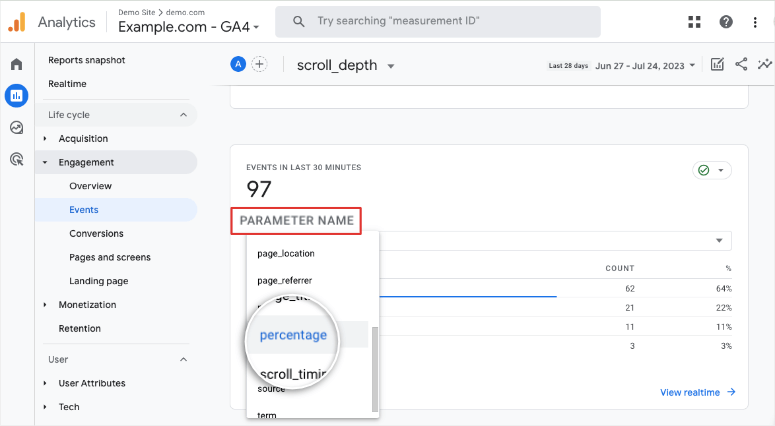Click the search box field
Viewport: 775px width, 426px height.
[438, 21]
